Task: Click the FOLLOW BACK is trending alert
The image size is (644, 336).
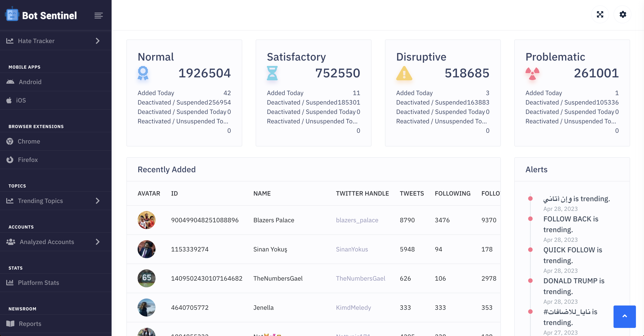Action: [x=571, y=224]
